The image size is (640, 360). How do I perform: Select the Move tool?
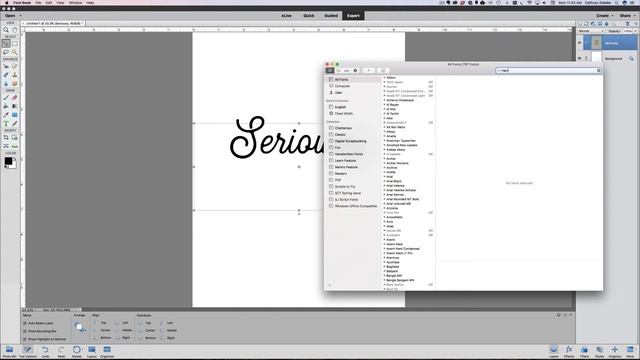(x=6, y=43)
